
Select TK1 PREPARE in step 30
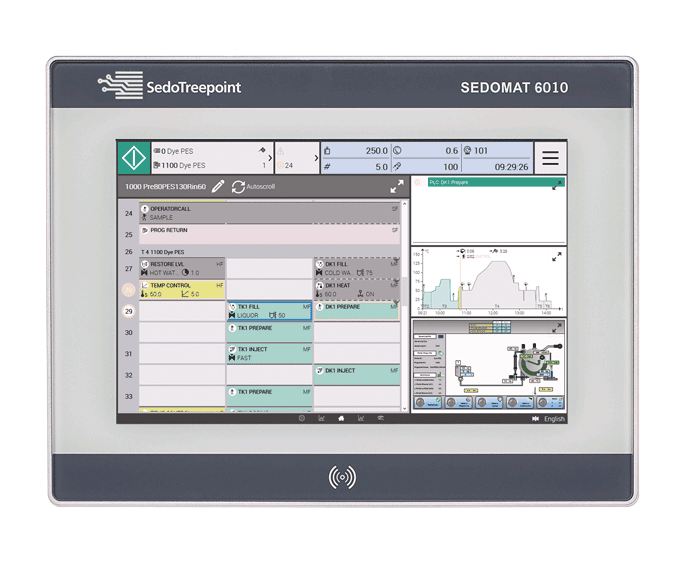269,332
